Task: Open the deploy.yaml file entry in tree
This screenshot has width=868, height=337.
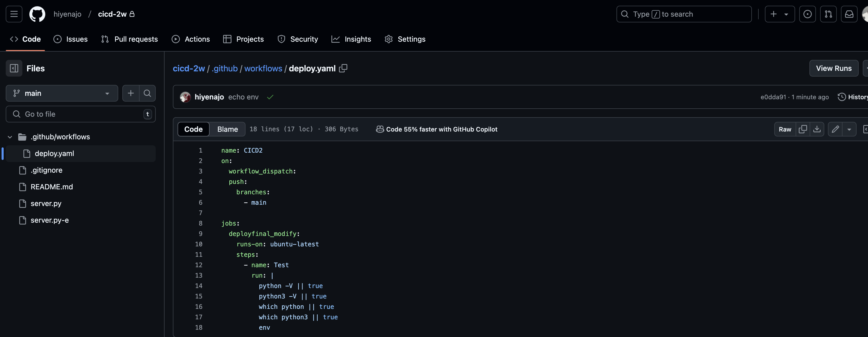Action: [x=80, y=154]
